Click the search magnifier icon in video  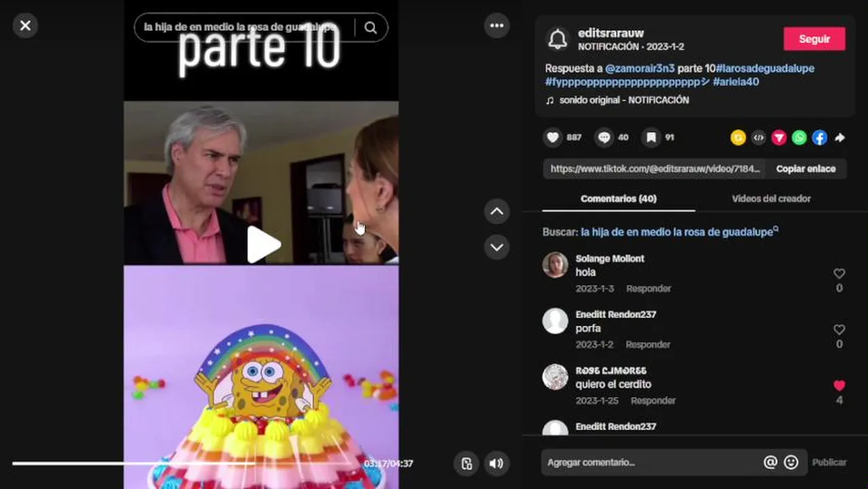point(370,27)
